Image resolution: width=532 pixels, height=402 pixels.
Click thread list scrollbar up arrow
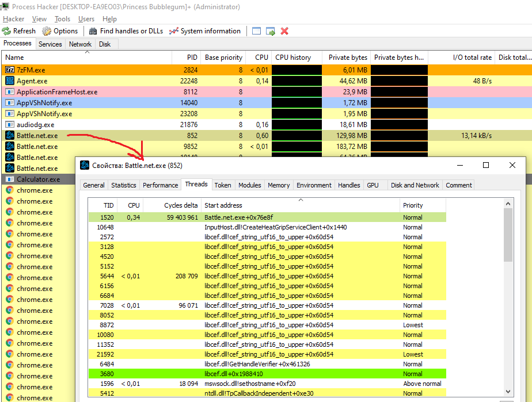click(508, 204)
